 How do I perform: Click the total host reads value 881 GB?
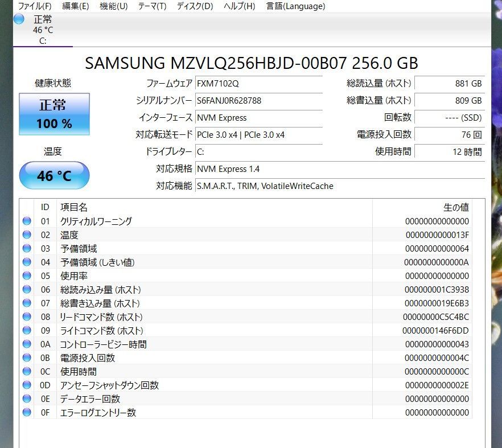(x=450, y=84)
